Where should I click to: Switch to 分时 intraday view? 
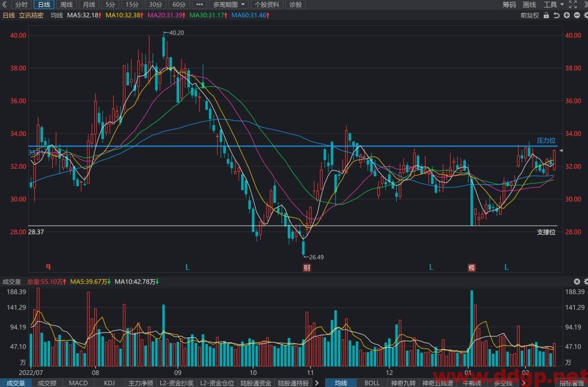[21, 5]
